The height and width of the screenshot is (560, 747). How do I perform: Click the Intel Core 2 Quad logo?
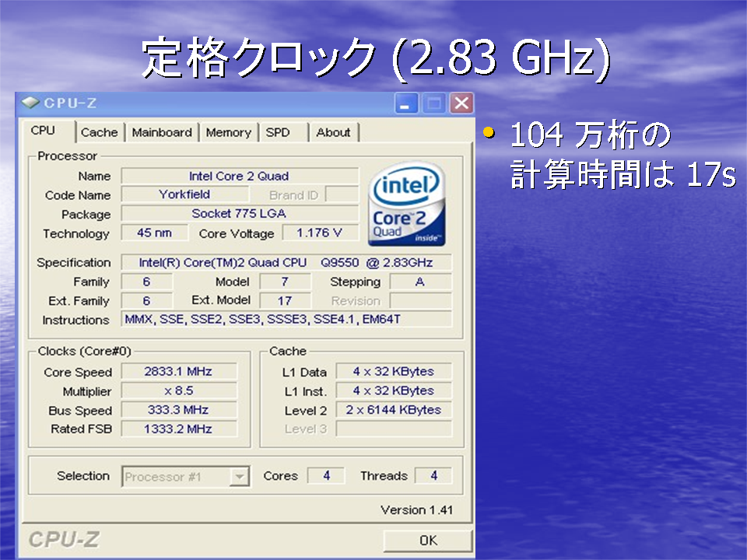pyautogui.click(x=407, y=204)
